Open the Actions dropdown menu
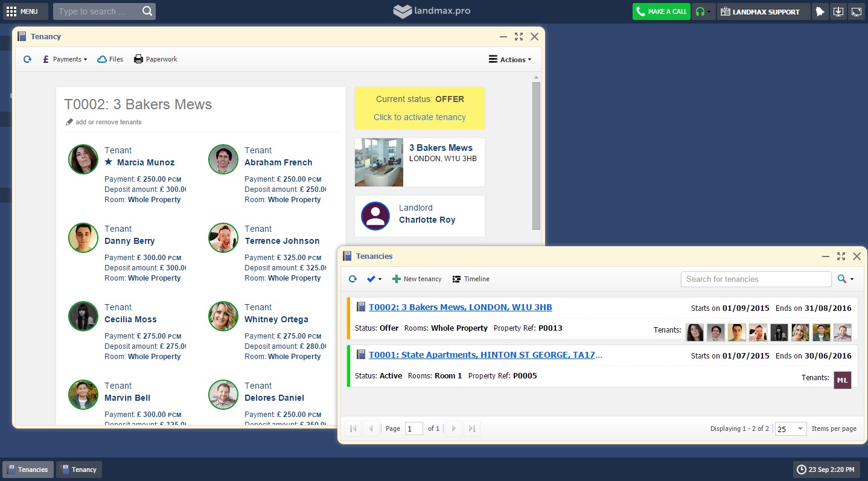Image resolution: width=868 pixels, height=481 pixels. [510, 60]
